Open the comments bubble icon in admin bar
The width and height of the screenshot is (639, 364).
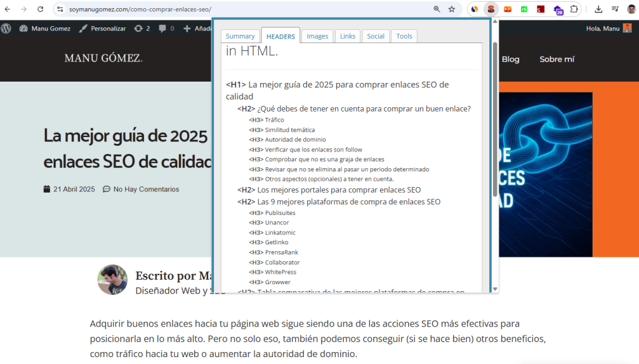(163, 29)
